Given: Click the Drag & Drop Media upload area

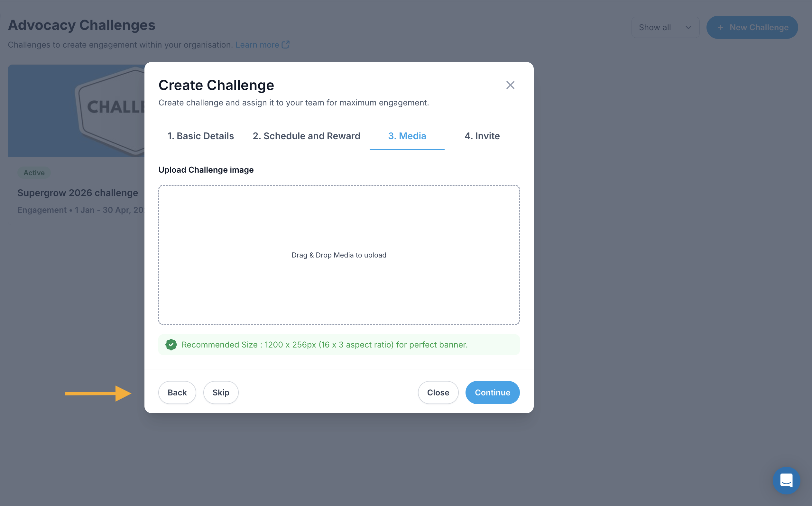Looking at the screenshot, I should 339,255.
